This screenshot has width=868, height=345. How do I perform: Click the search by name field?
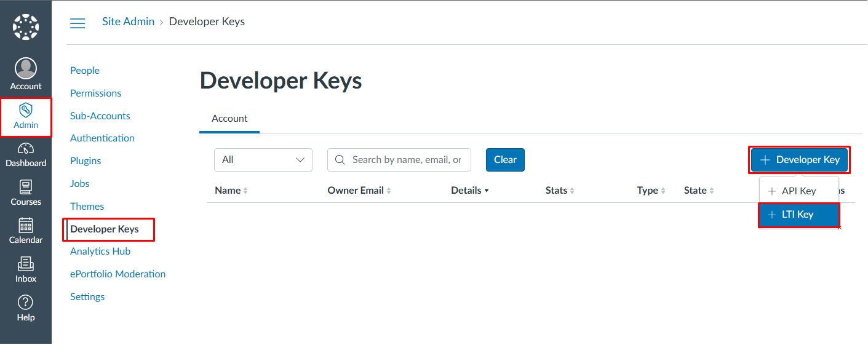tap(406, 160)
